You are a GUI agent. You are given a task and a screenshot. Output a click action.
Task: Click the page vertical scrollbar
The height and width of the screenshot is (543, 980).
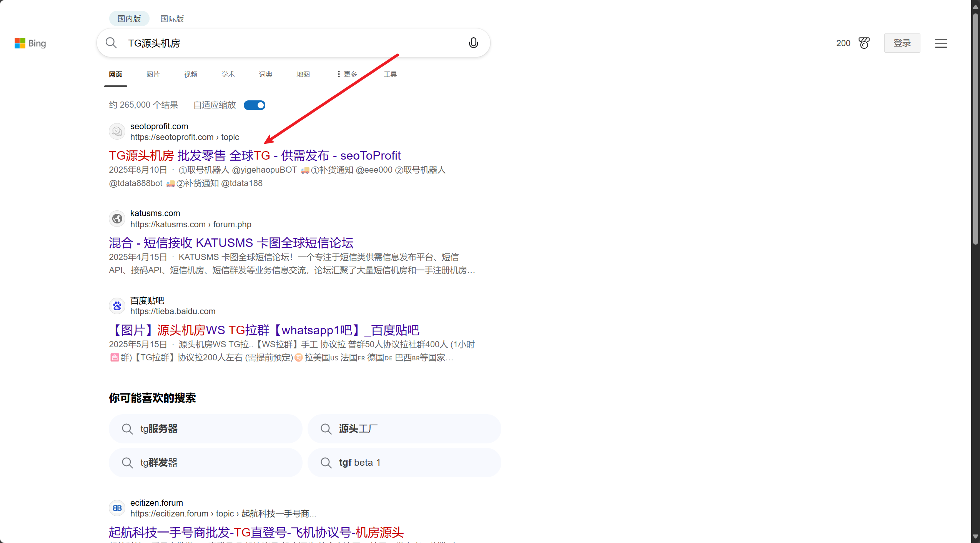point(975,128)
